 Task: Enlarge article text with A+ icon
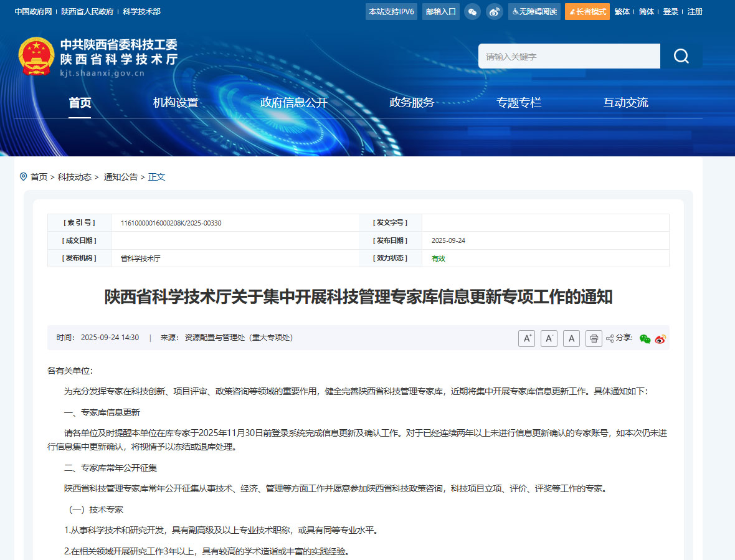(x=526, y=338)
